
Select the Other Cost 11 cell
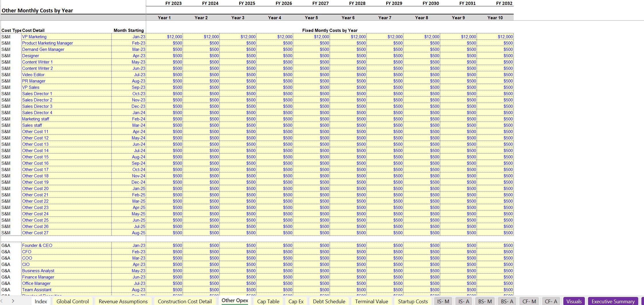pyautogui.click(x=66, y=132)
